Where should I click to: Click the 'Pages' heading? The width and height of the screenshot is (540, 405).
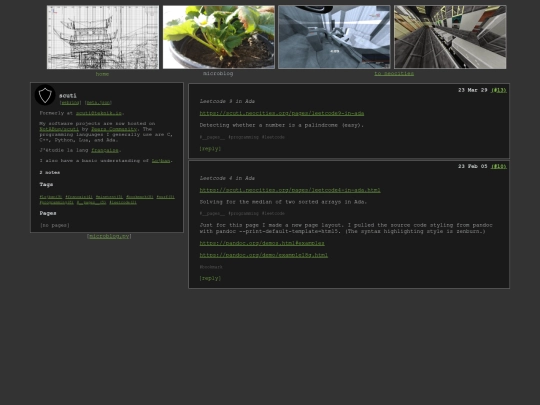point(48,213)
